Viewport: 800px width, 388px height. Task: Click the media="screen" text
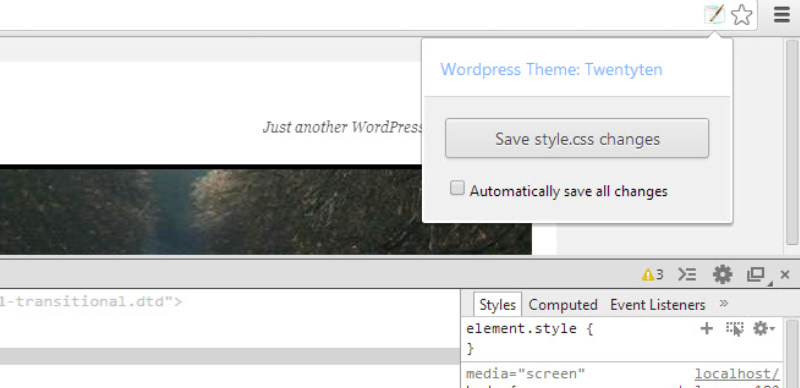click(526, 374)
